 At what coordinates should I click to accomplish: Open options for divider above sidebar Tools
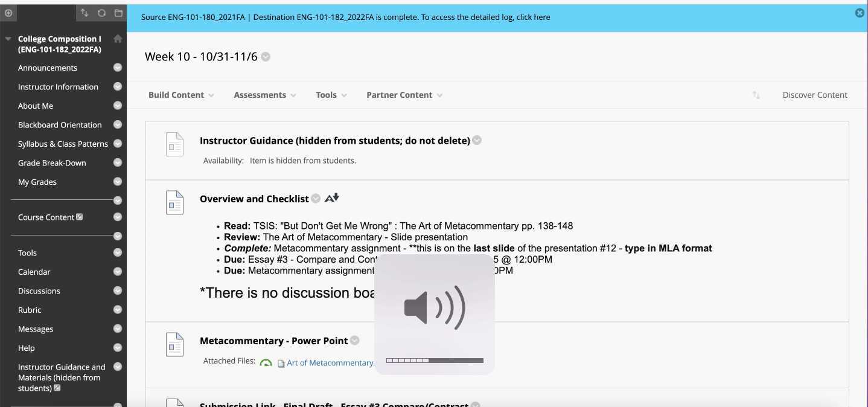(118, 236)
